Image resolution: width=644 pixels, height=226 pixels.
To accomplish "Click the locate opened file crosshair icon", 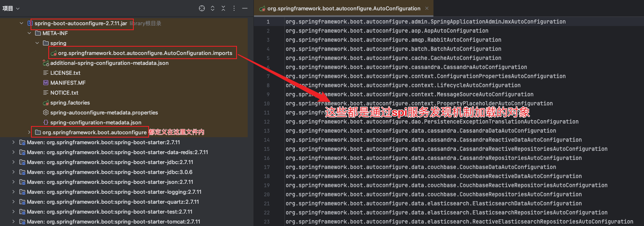I will pos(202,8).
